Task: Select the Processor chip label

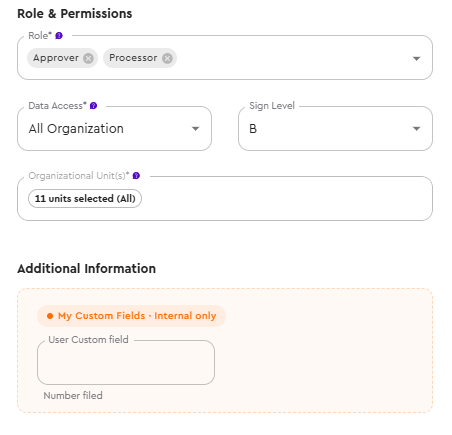Action: tap(133, 58)
